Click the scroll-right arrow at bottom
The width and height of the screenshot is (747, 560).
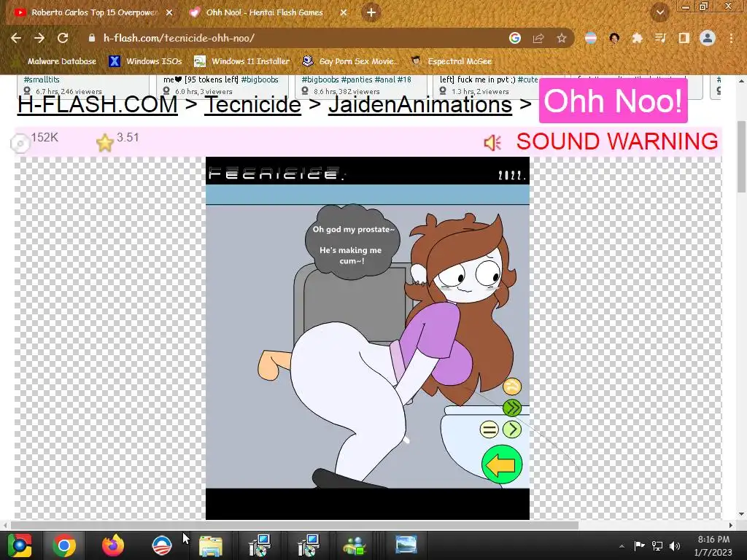[730, 525]
